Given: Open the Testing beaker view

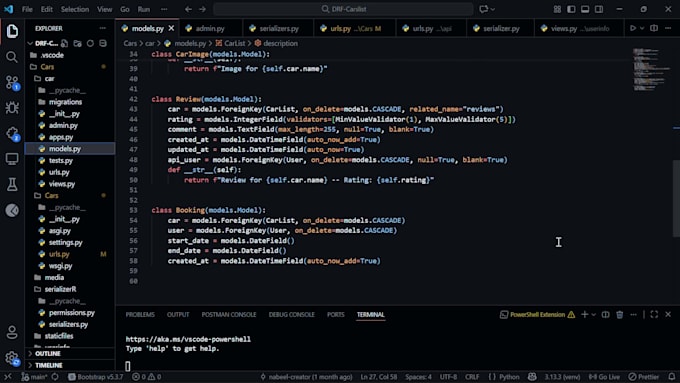Looking at the screenshot, I should (x=12, y=184).
